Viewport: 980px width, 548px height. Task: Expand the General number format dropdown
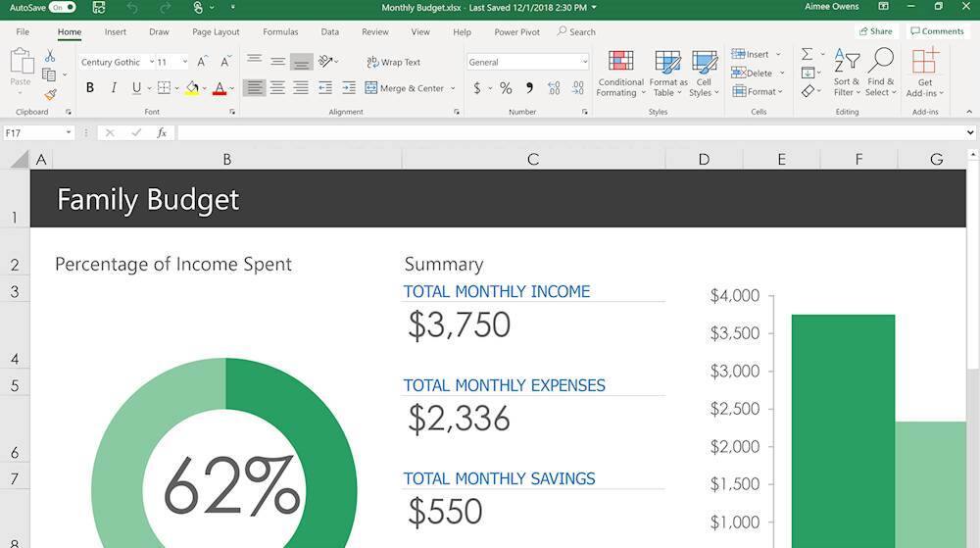click(584, 62)
